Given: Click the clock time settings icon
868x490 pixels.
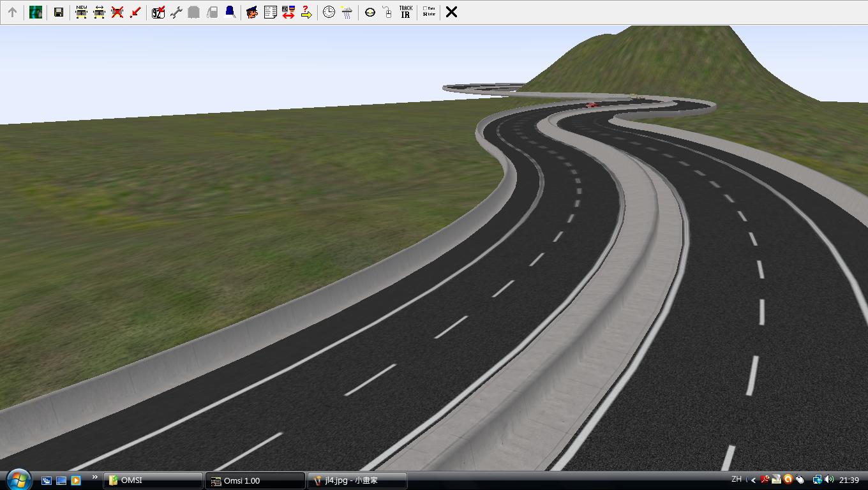Looking at the screenshot, I should coord(329,12).
